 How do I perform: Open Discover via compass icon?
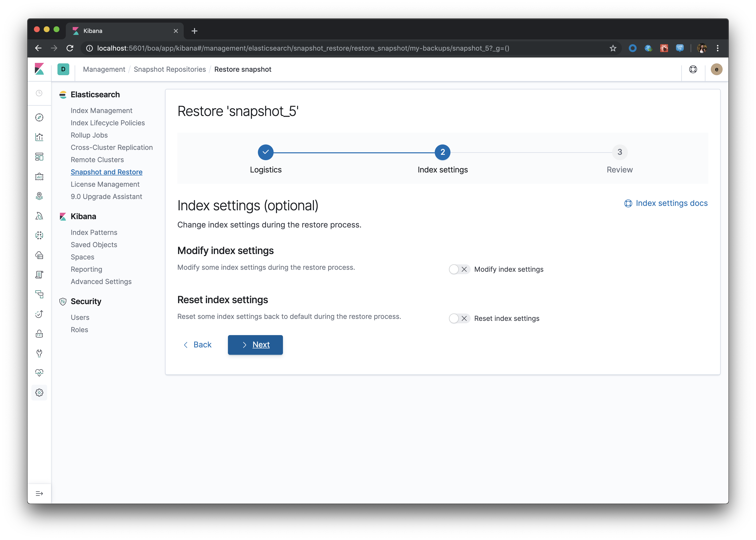pyautogui.click(x=39, y=117)
